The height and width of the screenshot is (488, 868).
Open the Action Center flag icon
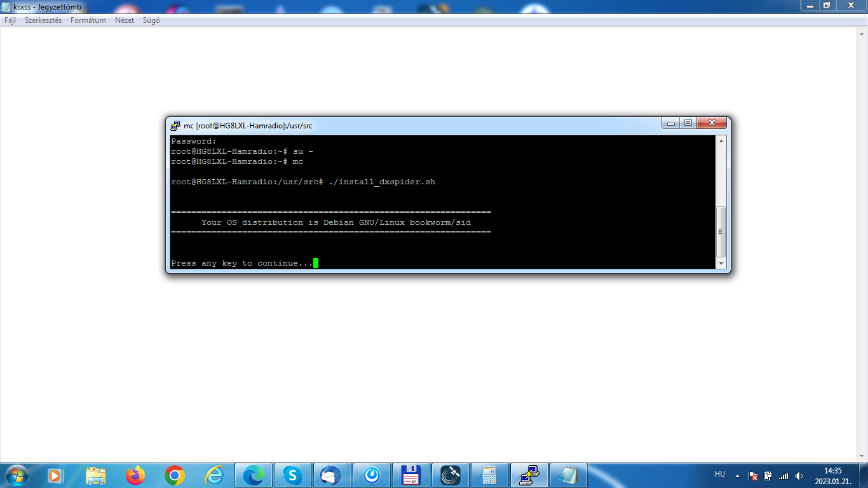pyautogui.click(x=753, y=475)
